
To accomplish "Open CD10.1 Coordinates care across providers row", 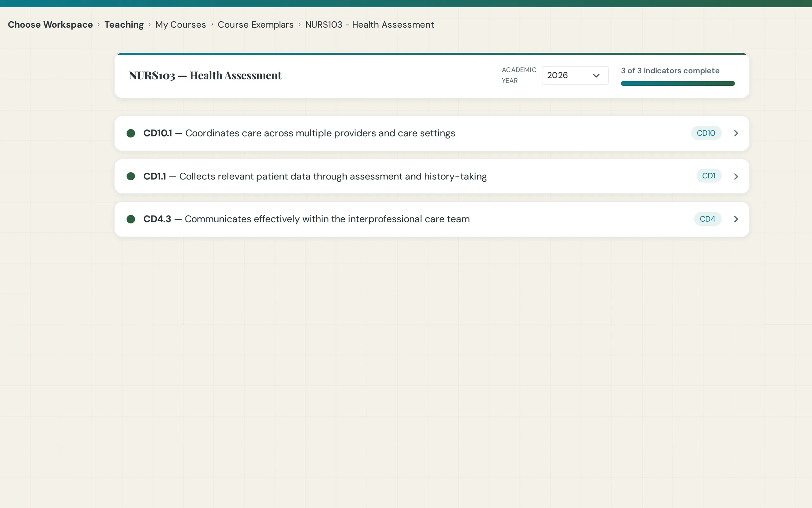I will click(431, 133).
